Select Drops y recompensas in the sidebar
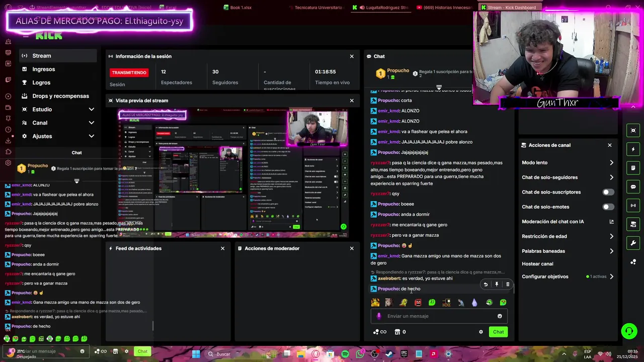This screenshot has height=362, width=644. [58, 96]
